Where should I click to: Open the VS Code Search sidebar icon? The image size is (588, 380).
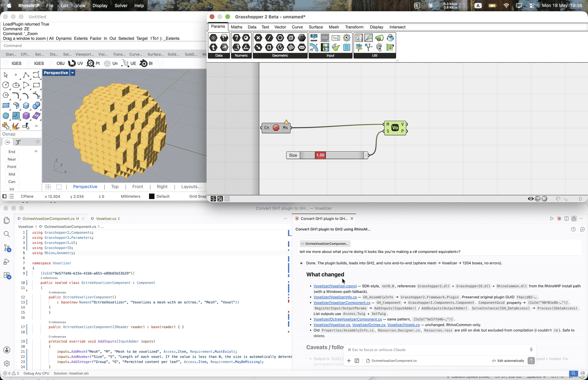[x=7, y=234]
